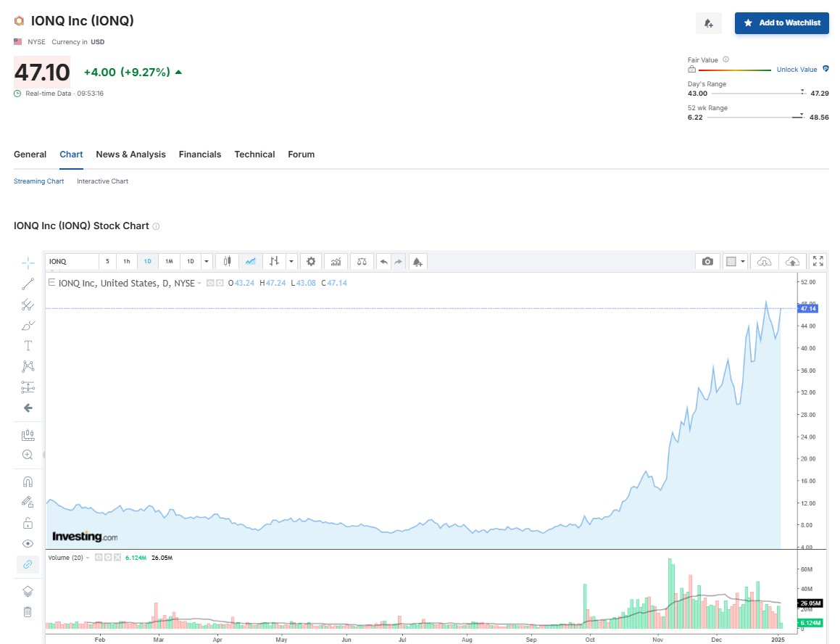Click the Add to Watchlist button
Screen dimensions: 840x644
coord(781,23)
